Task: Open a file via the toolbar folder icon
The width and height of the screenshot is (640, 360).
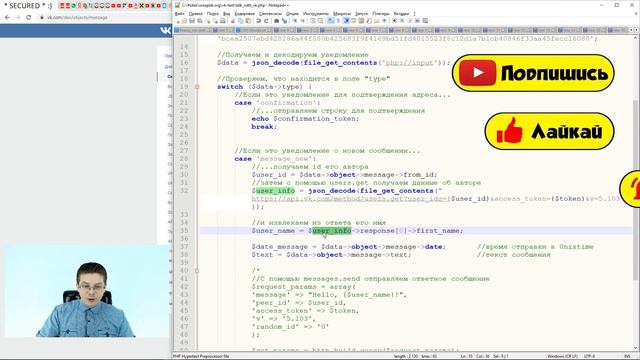Action: [184, 21]
